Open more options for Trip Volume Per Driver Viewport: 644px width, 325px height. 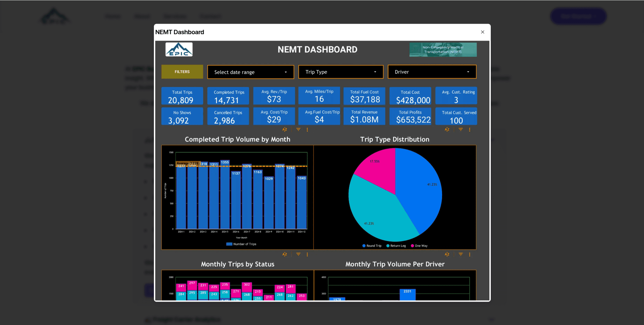tap(469, 254)
